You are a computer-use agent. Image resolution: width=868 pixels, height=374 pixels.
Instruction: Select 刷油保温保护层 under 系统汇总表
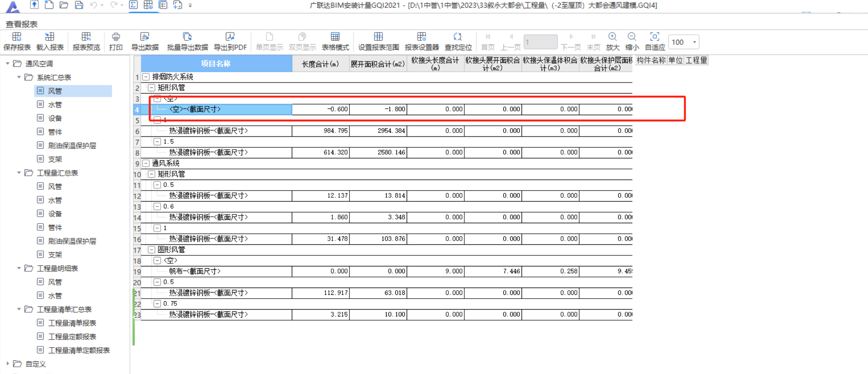tap(72, 146)
